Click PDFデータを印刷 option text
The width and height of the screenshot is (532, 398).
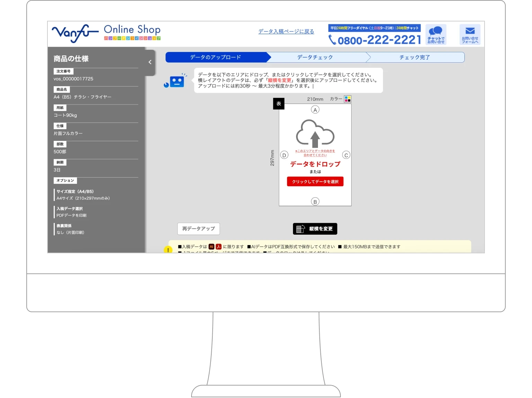[x=71, y=215]
